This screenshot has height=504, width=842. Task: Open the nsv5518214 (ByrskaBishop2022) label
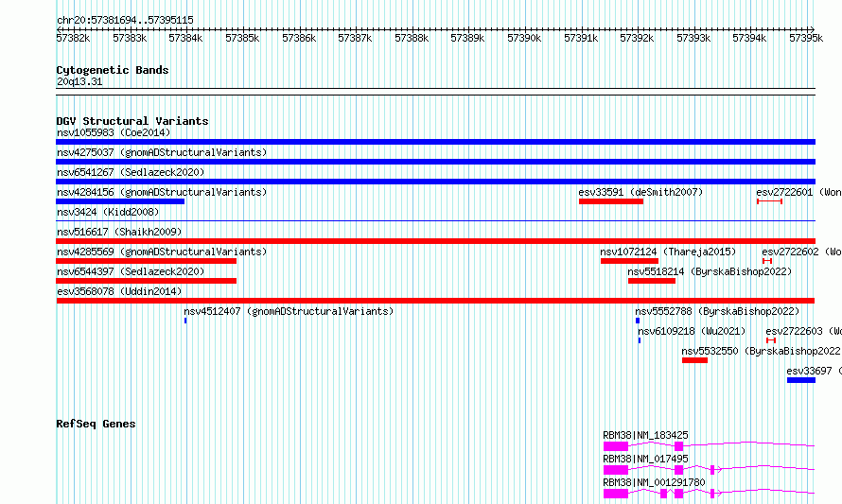(710, 271)
